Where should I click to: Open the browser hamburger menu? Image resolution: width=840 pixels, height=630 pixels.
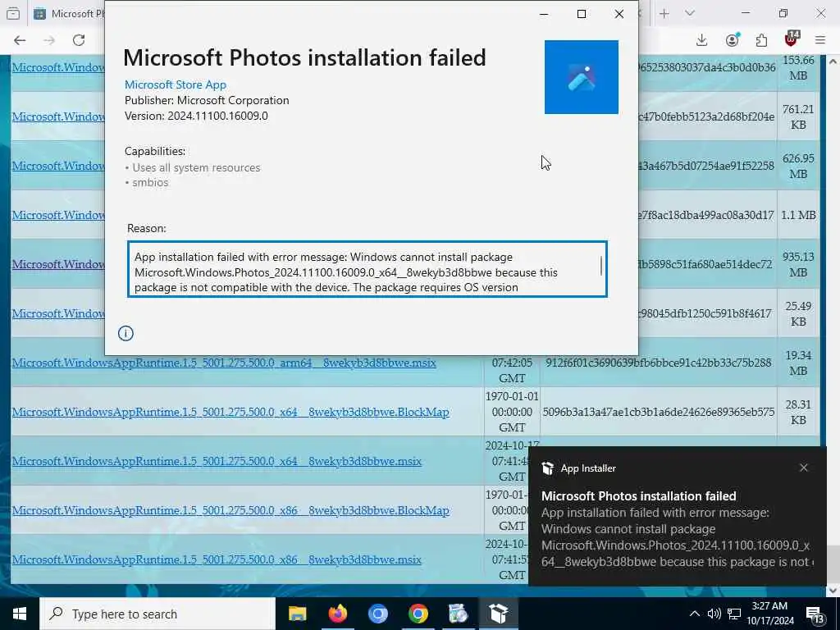[820, 40]
